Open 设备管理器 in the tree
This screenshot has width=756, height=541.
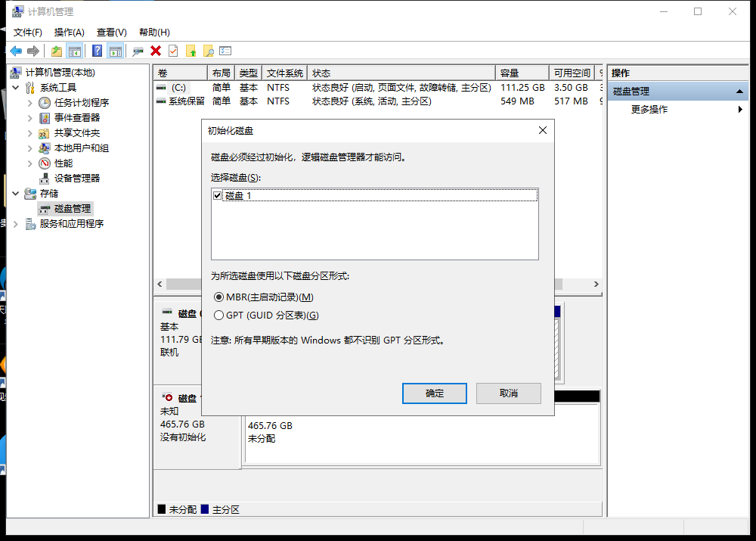[x=76, y=178]
